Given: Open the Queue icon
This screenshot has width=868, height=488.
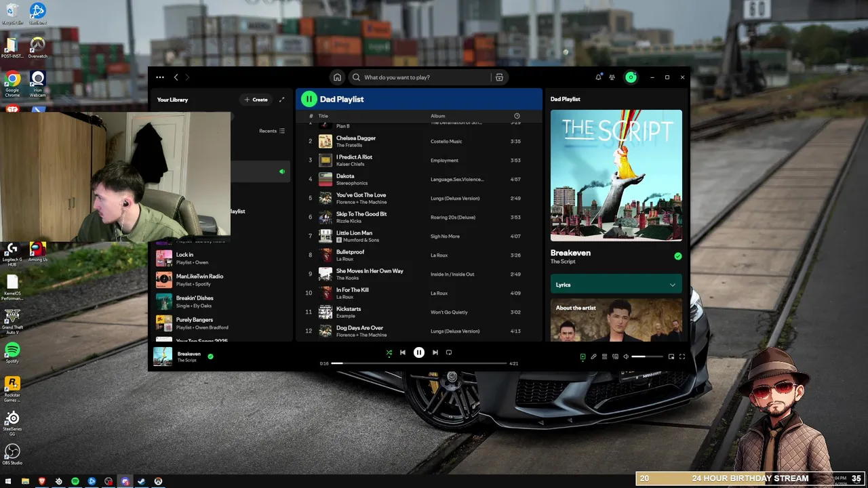Looking at the screenshot, I should pos(604,357).
